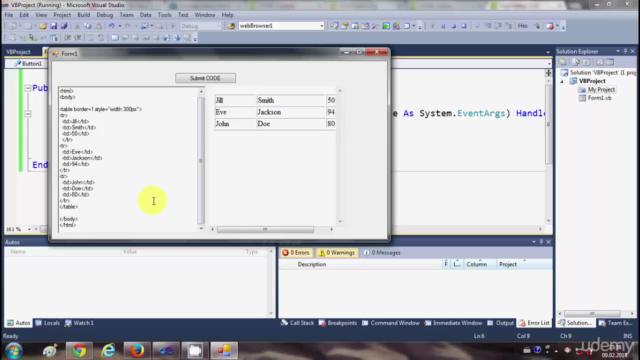The height and width of the screenshot is (360, 640).
Task: Open the File menu
Action: [9, 15]
